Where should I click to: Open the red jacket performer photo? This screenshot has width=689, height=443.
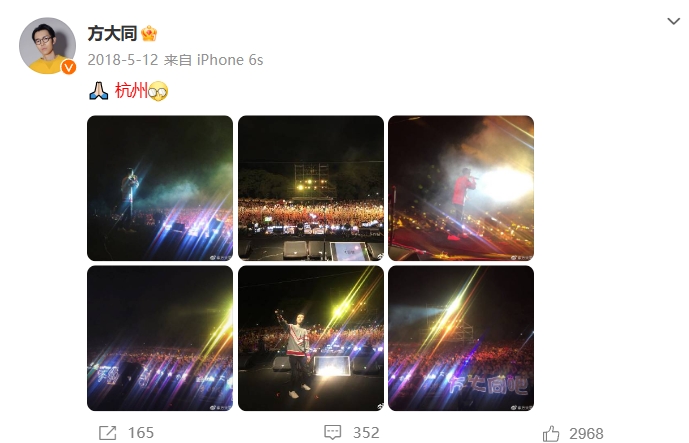461,188
